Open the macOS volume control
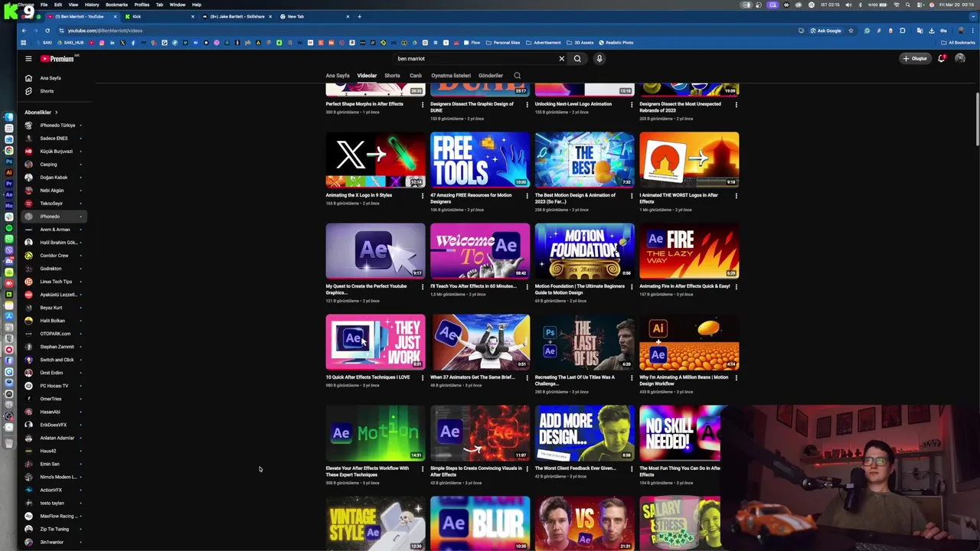This screenshot has height=551, width=980. pos(848,5)
